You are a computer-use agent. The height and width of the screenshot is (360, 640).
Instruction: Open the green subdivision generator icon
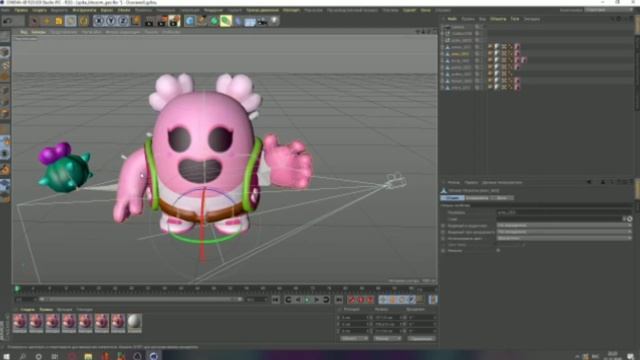(x=214, y=21)
